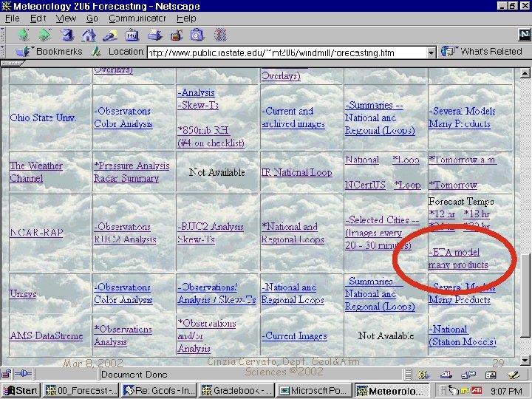The height and width of the screenshot is (399, 532).
Task: Switch to Gradebook taskbar window
Action: [237, 391]
